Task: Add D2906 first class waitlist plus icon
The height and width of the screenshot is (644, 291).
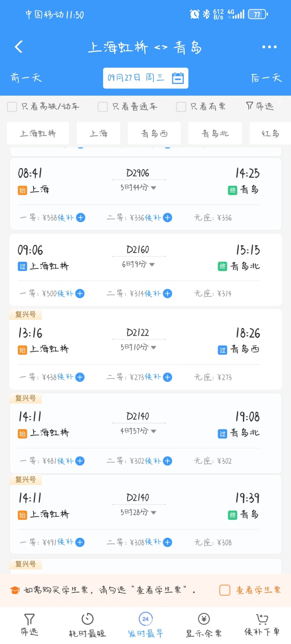Action: tap(81, 218)
